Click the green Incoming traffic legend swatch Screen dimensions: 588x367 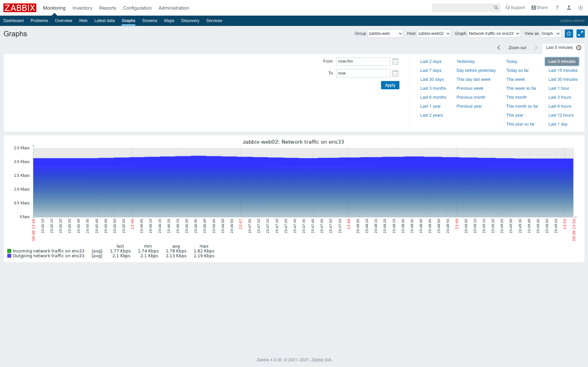point(9,251)
